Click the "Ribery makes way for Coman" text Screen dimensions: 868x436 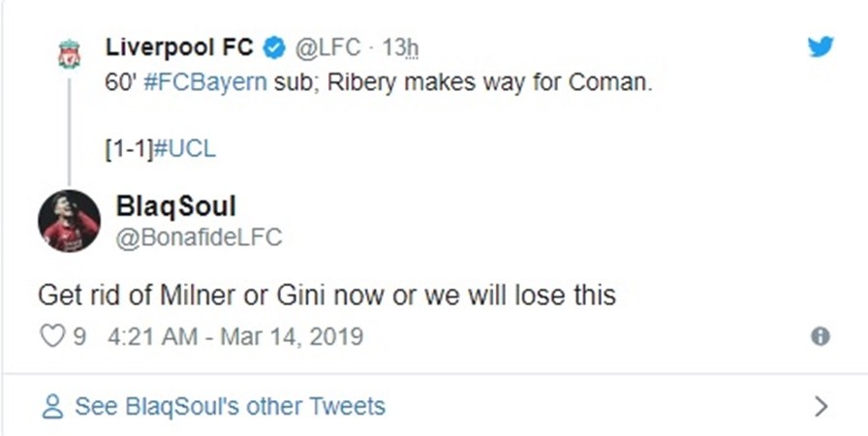point(490,83)
